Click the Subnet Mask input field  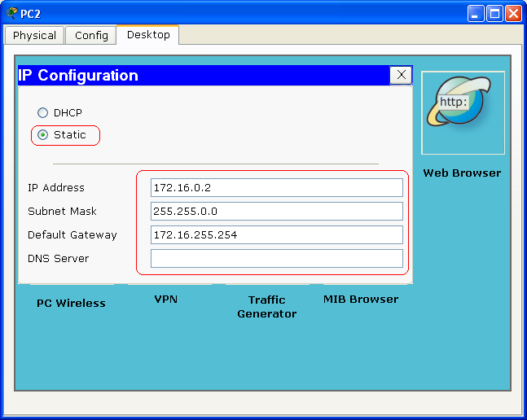click(x=277, y=211)
